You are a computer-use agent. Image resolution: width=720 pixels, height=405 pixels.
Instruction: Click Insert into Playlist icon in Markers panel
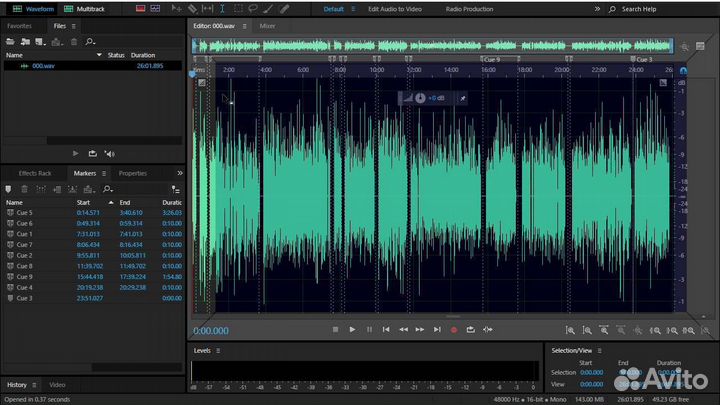click(73, 189)
